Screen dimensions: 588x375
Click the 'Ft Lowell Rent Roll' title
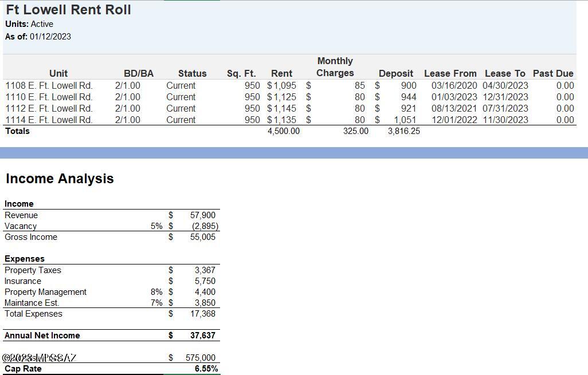[69, 9]
